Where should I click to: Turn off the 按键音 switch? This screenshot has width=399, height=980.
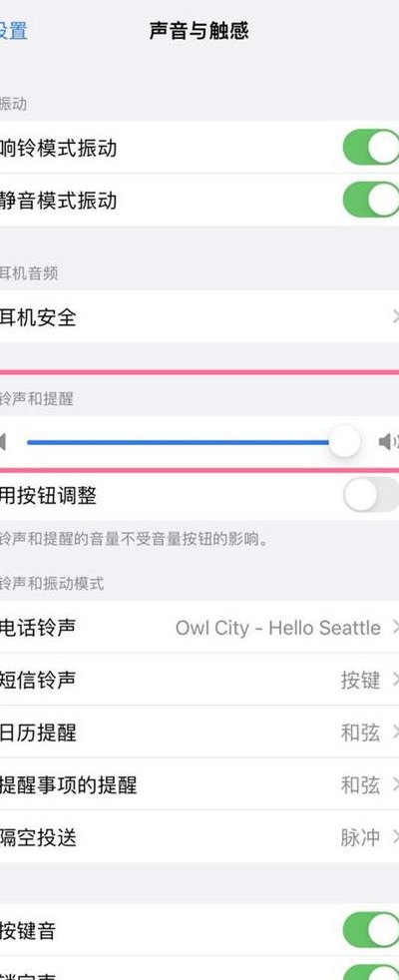(371, 930)
